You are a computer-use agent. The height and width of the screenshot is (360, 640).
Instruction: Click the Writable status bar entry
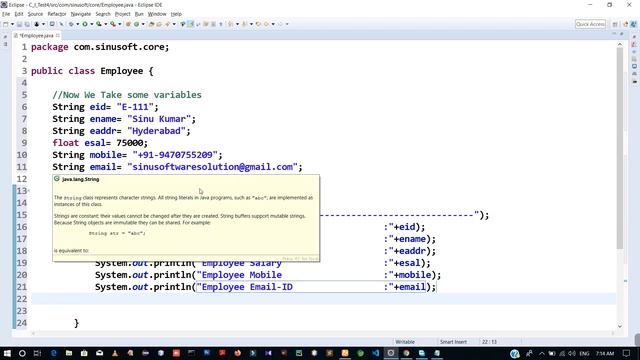[x=405, y=342]
